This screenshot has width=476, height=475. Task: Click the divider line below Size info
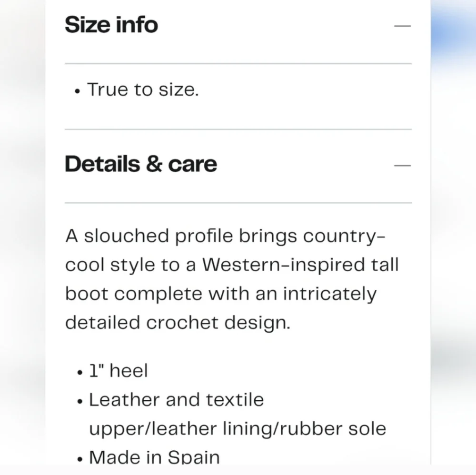[x=238, y=63]
